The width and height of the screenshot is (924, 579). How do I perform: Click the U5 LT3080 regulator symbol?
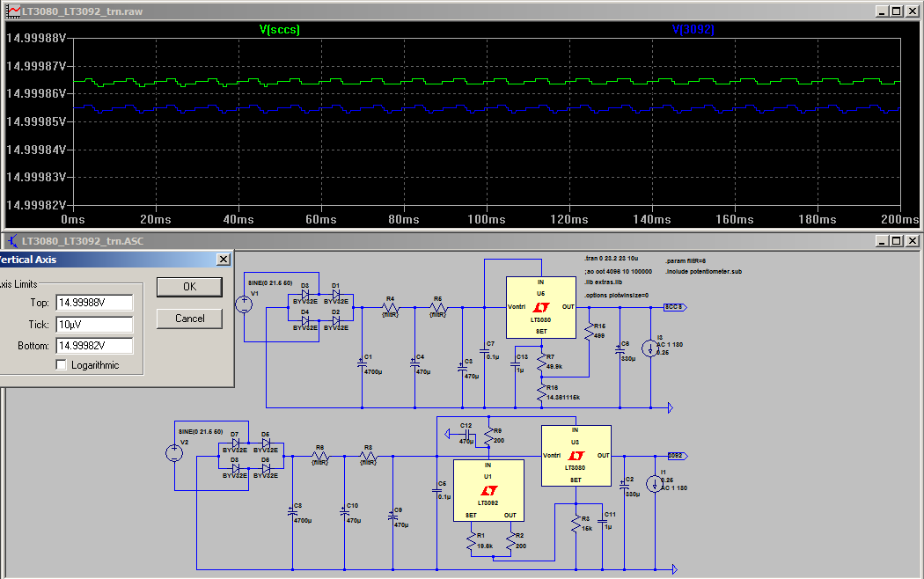541,307
